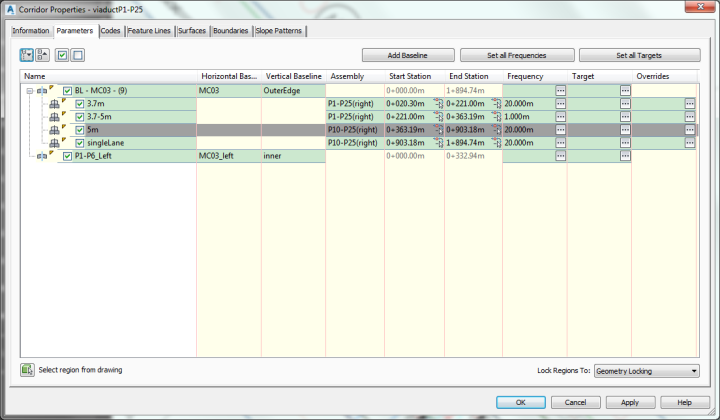This screenshot has width=720, height=420.
Task: Open frequency editor for BL - MC03 baseline
Action: [561, 90]
